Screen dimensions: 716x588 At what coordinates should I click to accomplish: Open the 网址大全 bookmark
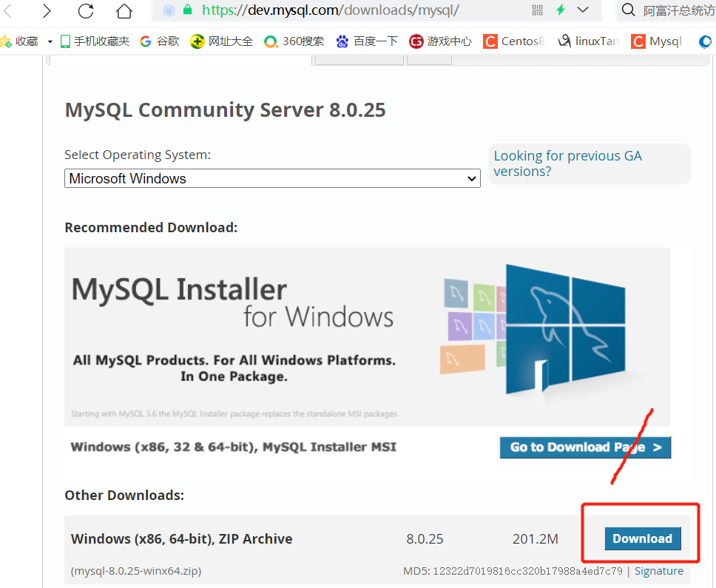pos(221,41)
